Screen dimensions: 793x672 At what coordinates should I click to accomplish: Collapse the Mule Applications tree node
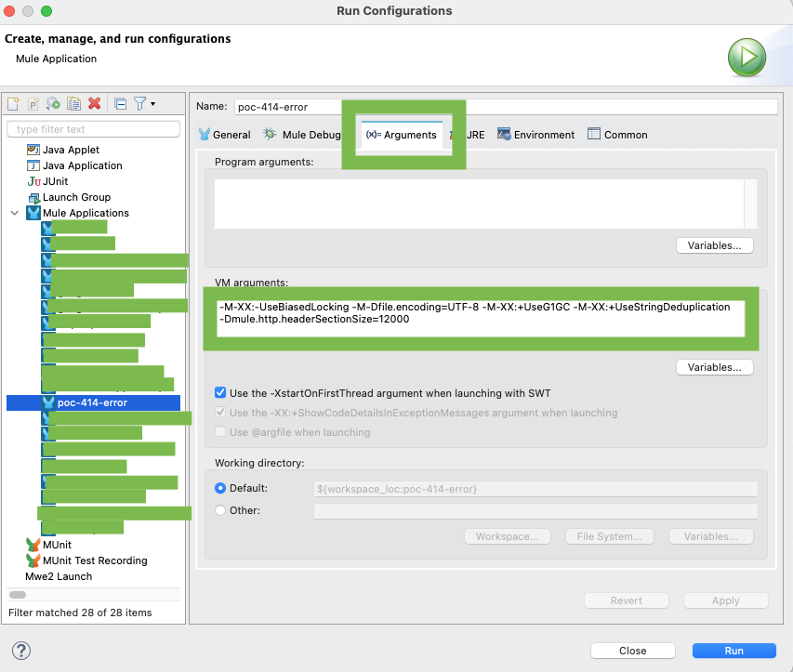point(15,213)
